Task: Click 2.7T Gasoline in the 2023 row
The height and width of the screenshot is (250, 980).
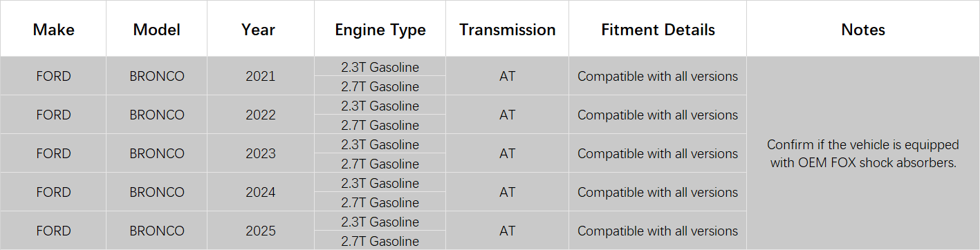Action: (380, 163)
